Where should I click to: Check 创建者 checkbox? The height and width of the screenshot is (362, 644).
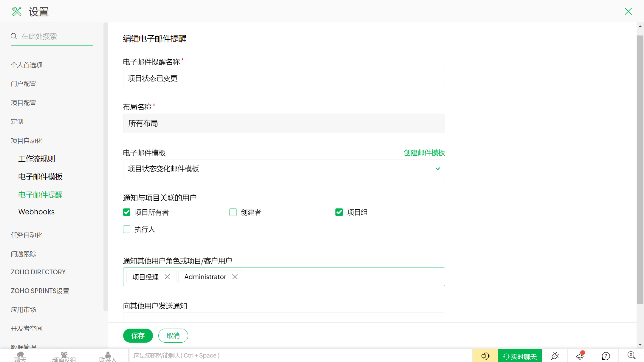(x=233, y=212)
